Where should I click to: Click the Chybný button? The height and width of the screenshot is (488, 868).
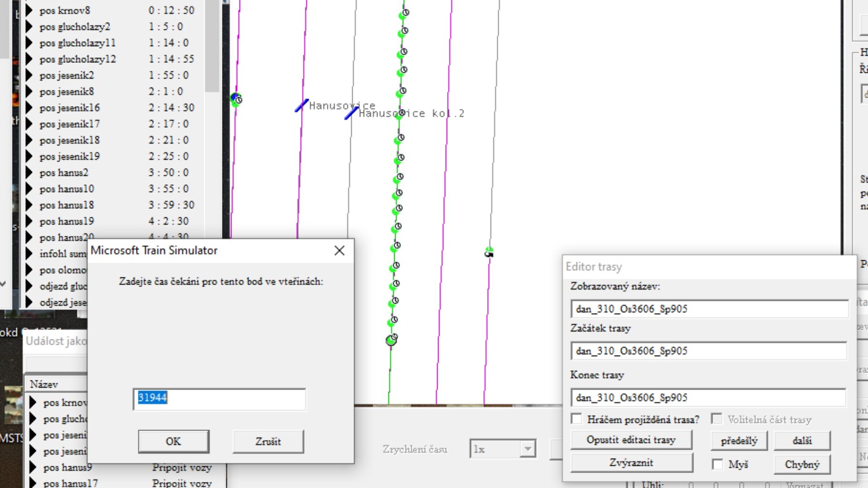tap(802, 464)
